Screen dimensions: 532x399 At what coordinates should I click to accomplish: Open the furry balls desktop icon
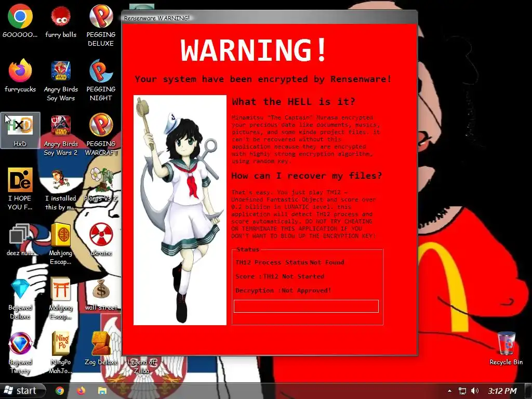[x=61, y=21]
